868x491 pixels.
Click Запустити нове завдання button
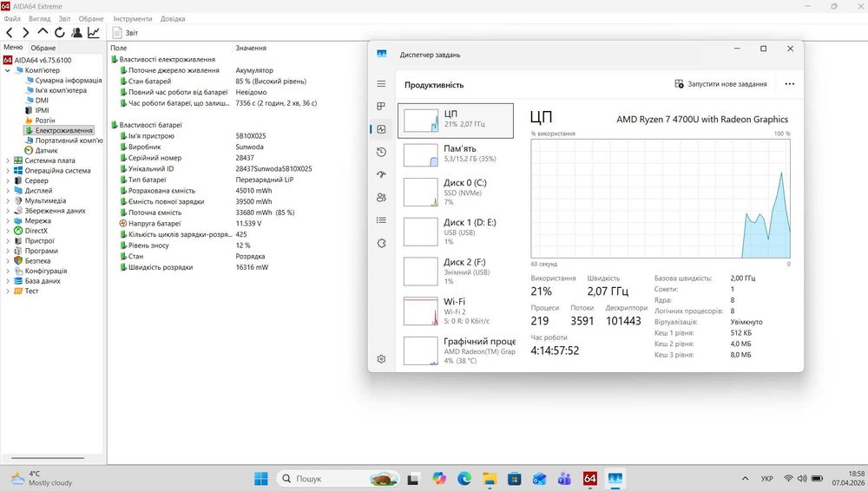(720, 84)
